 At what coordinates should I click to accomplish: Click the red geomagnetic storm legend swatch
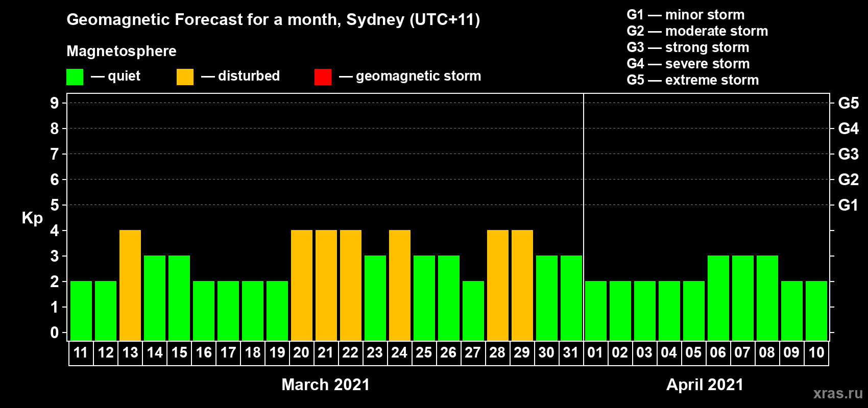point(323,77)
